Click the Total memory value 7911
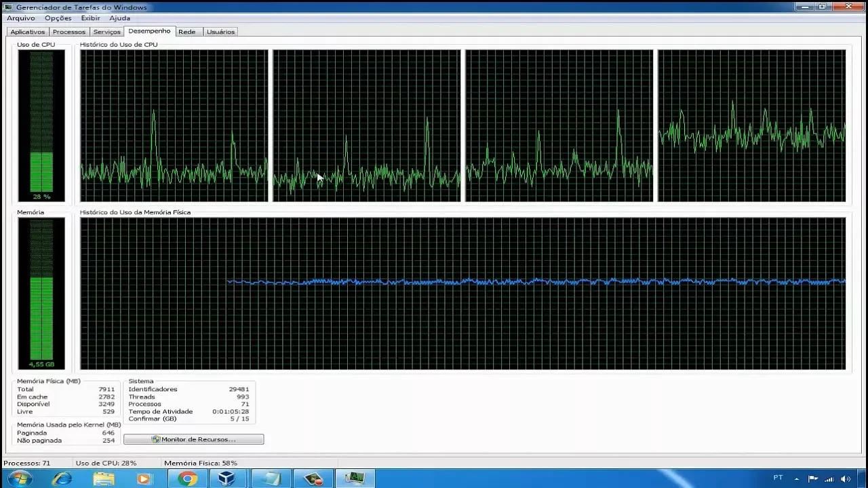The image size is (868, 488). pyautogui.click(x=106, y=390)
